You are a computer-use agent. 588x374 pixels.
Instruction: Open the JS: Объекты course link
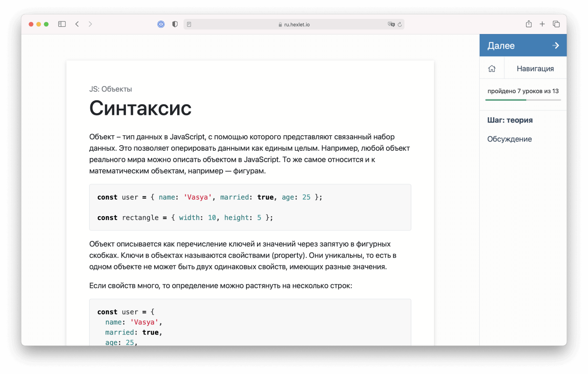coord(110,89)
